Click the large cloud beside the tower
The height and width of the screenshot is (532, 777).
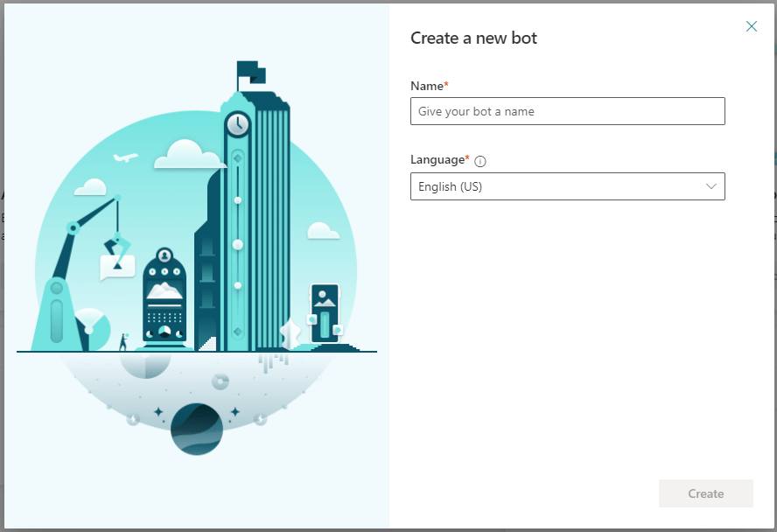click(189, 156)
